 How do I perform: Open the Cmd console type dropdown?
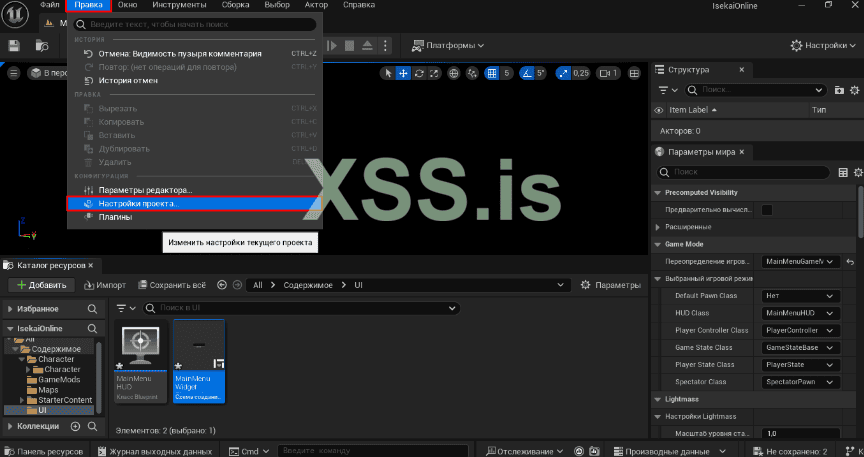[x=249, y=451]
